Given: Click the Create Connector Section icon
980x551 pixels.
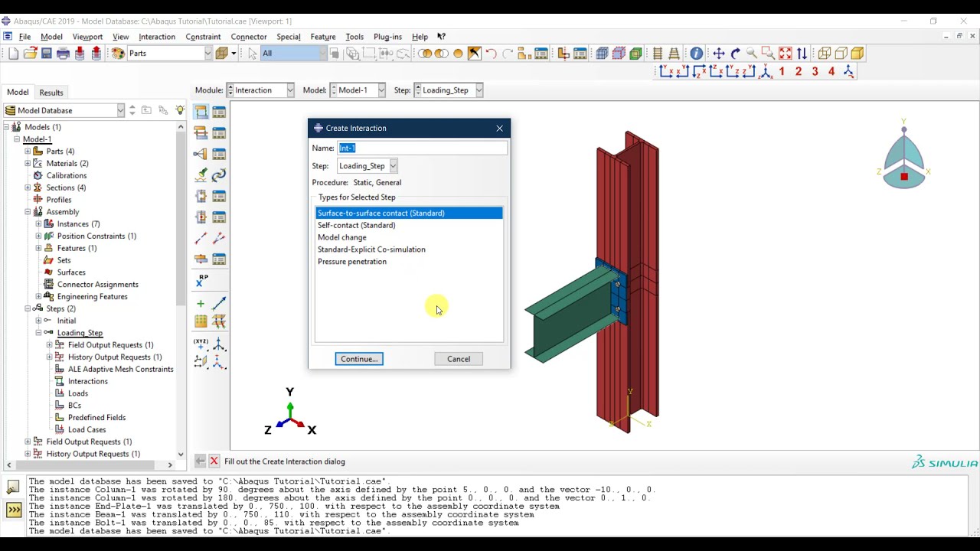Looking at the screenshot, I should point(201,196).
